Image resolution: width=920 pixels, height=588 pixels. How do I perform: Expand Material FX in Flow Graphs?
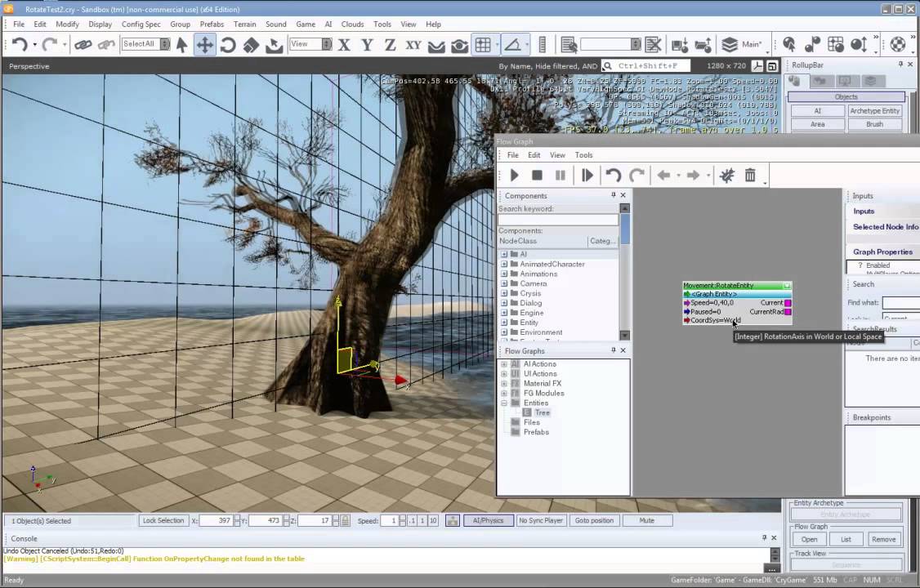tap(504, 383)
